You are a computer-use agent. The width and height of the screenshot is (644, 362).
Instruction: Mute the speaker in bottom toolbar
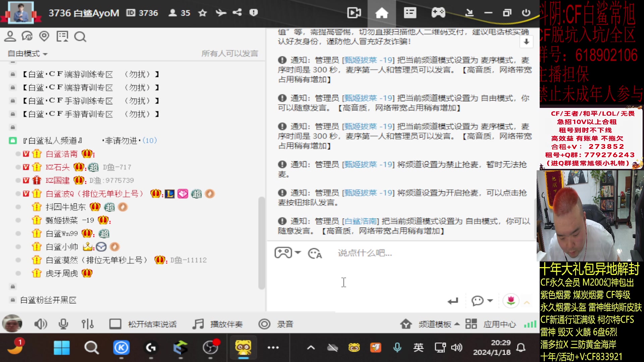click(40, 324)
